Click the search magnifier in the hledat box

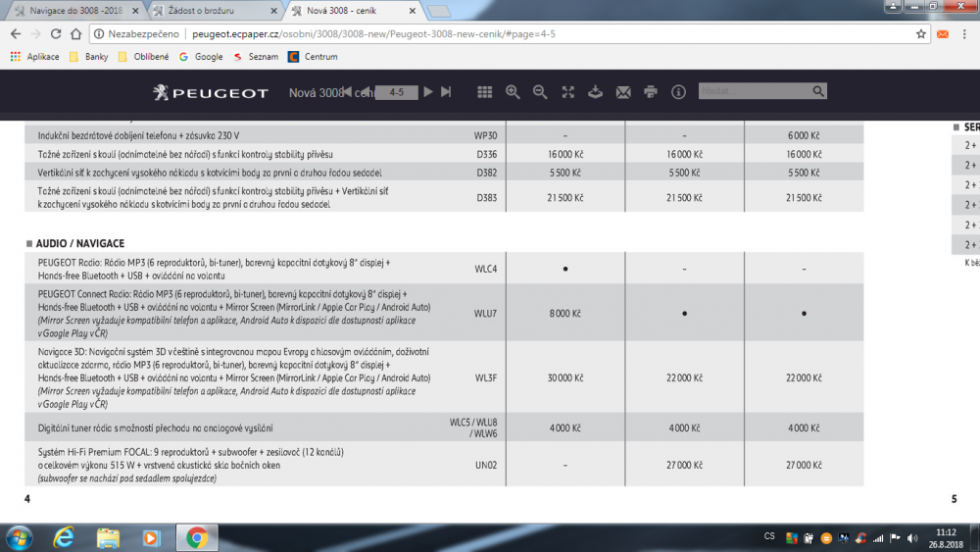(x=818, y=91)
